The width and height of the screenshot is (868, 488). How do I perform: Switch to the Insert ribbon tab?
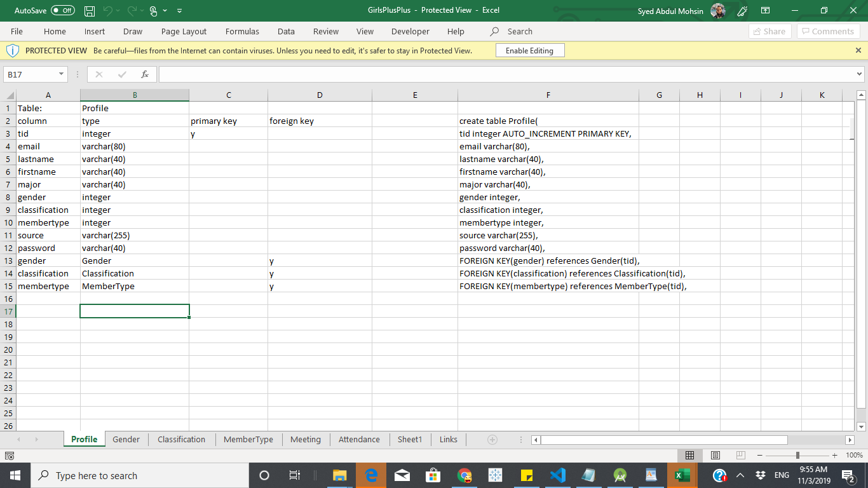click(95, 31)
